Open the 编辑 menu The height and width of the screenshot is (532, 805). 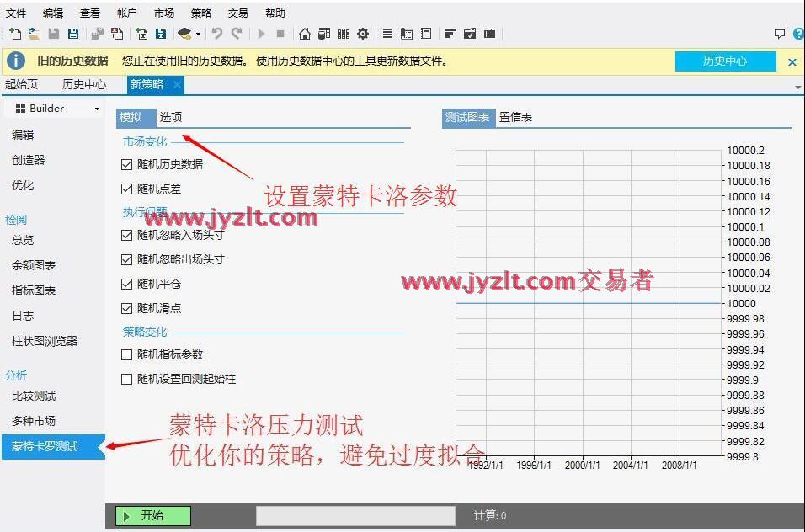click(52, 13)
